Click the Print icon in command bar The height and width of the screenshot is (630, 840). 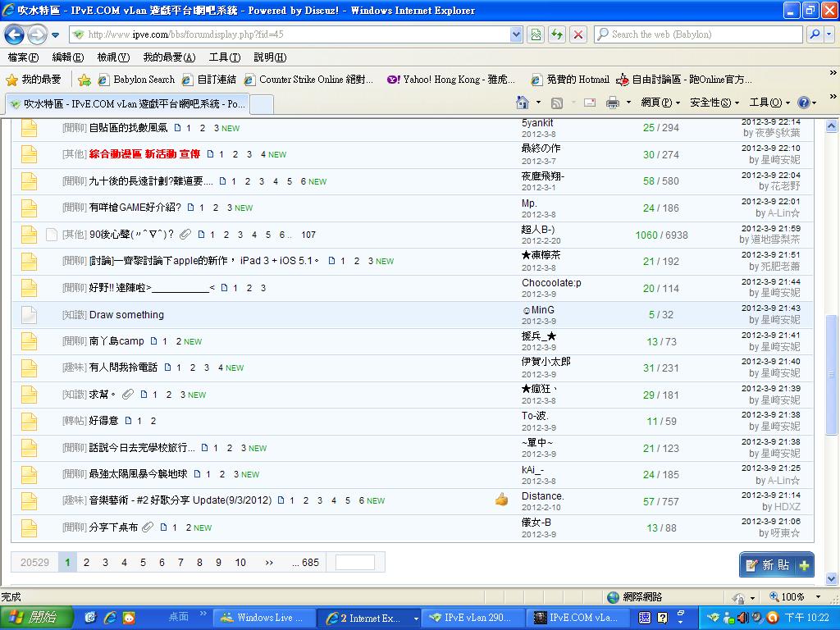pyautogui.click(x=612, y=103)
